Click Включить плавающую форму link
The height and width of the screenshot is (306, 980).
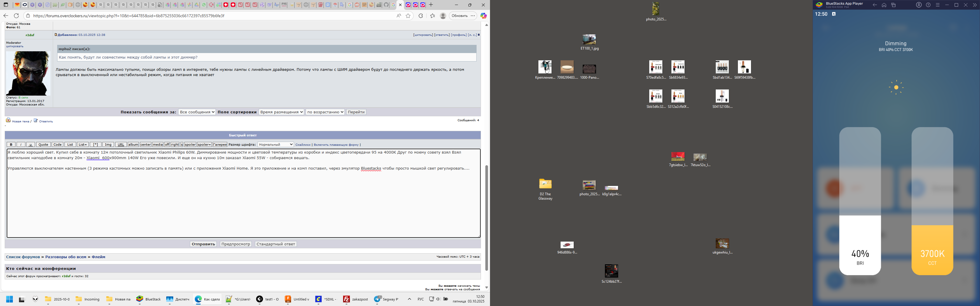pyautogui.click(x=336, y=145)
